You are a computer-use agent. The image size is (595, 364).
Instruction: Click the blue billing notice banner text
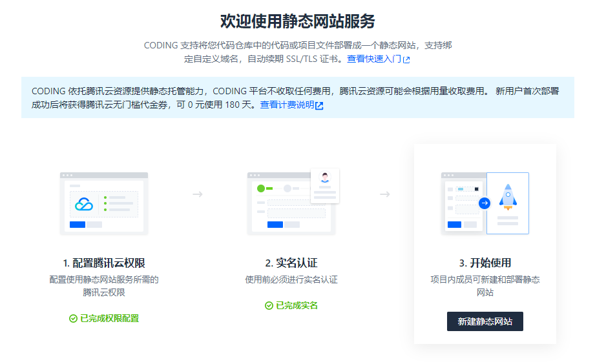(295, 98)
